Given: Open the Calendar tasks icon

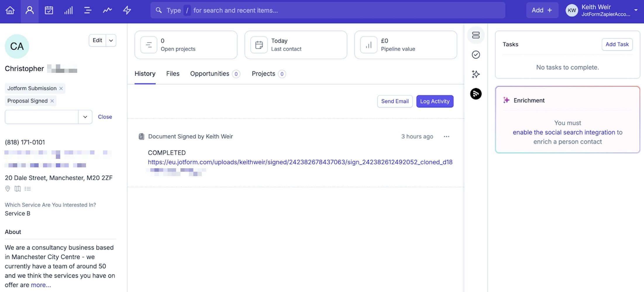Looking at the screenshot, I should click(x=49, y=11).
